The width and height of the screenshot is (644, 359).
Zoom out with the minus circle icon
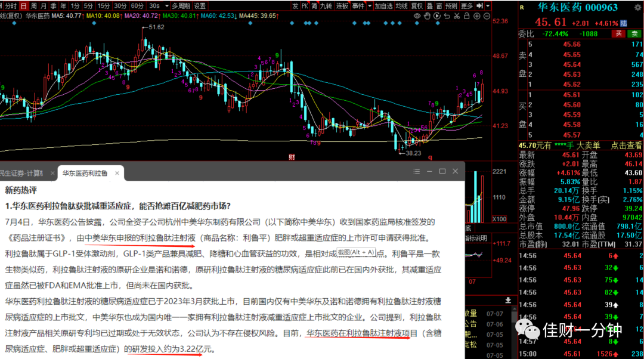487,16
